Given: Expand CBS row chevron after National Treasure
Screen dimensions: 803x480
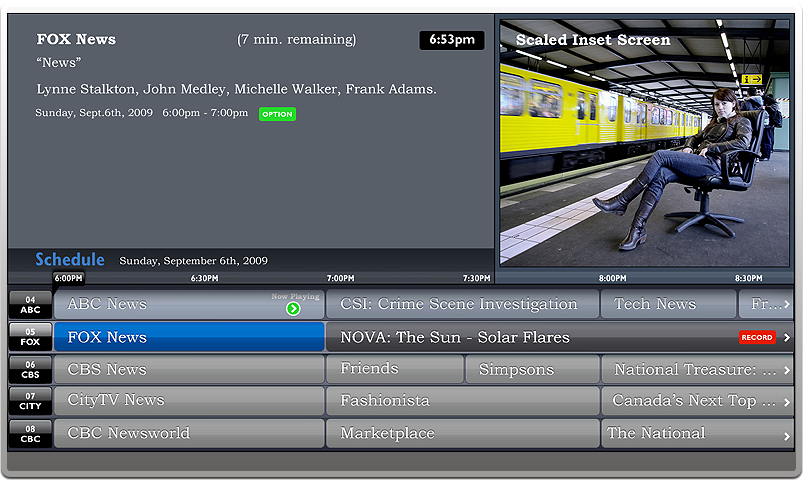Looking at the screenshot, I should (787, 370).
